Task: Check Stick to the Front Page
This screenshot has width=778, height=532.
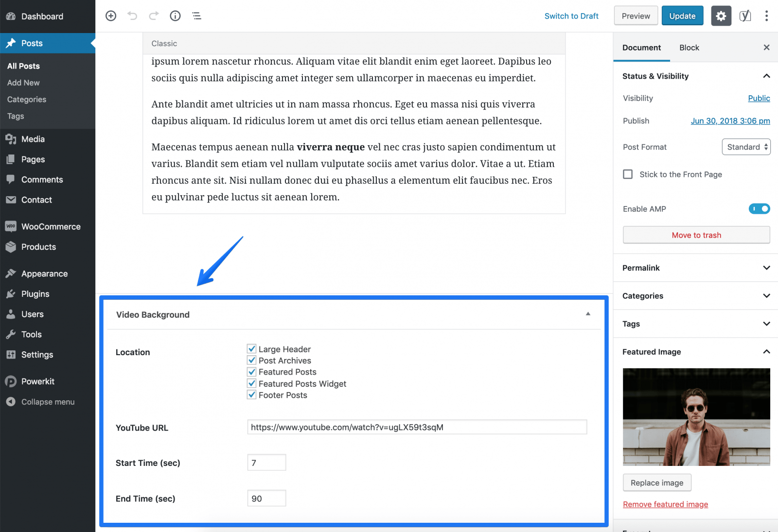Action: point(628,174)
